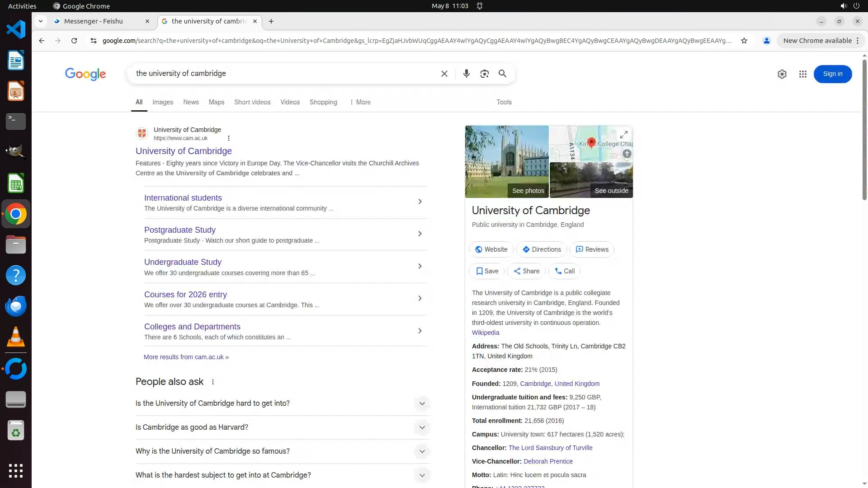Click the Directions button in knowledge panel

click(542, 249)
